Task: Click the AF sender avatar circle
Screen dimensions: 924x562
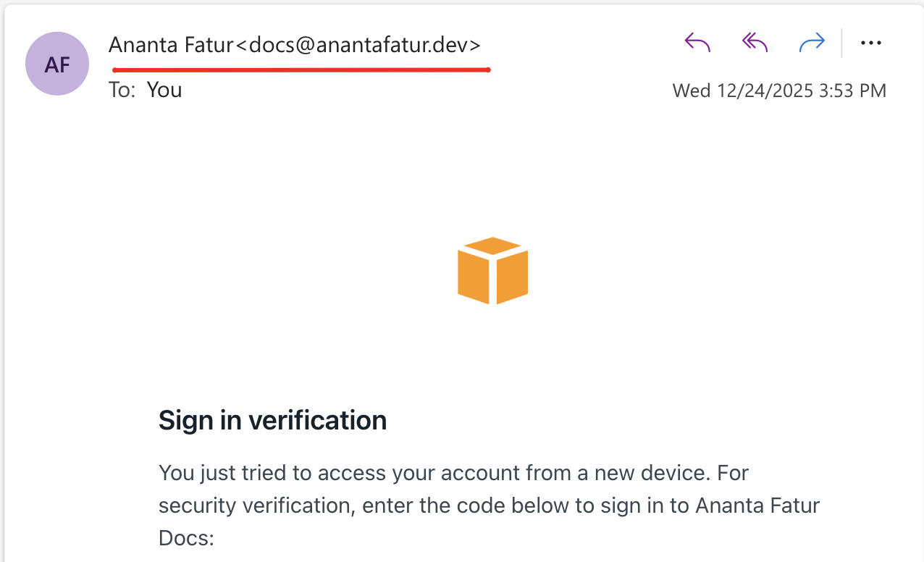Action: coord(57,64)
